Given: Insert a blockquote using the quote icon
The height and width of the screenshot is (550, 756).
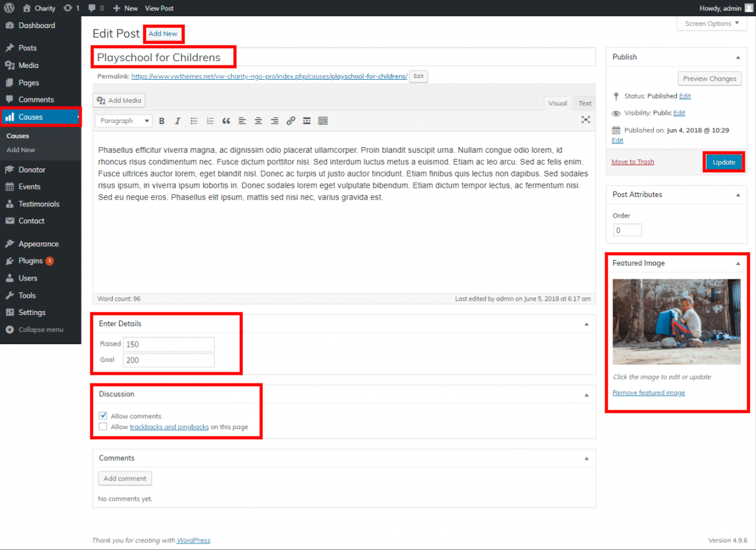Looking at the screenshot, I should (226, 121).
